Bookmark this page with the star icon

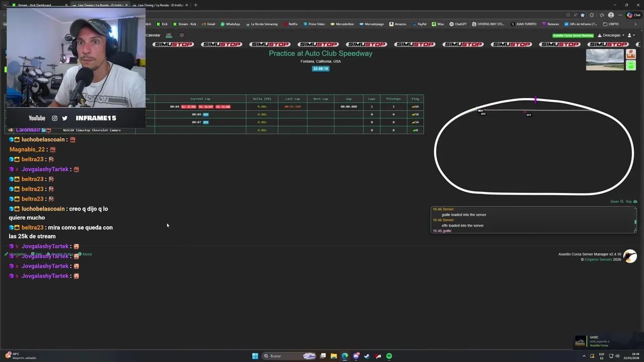point(583,15)
